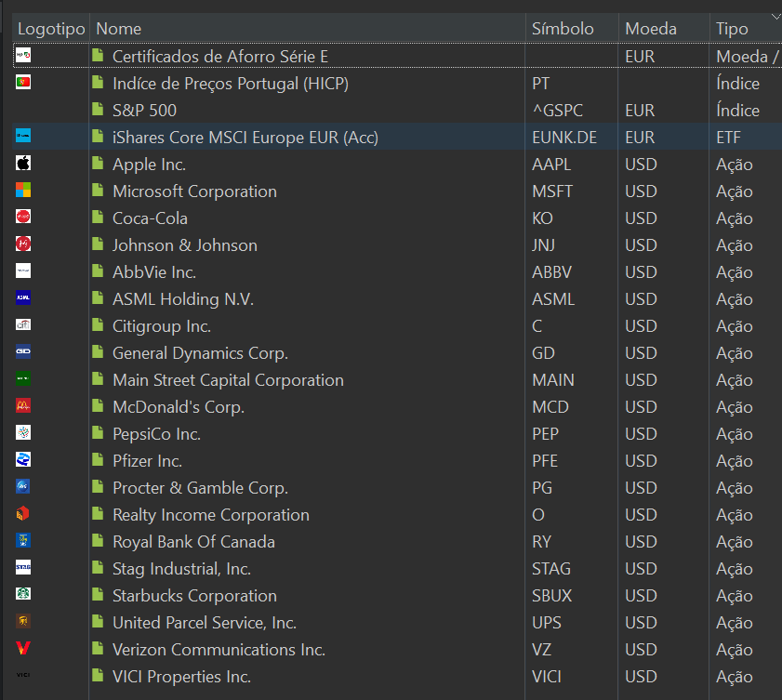This screenshot has width=782, height=700.
Task: Sort by the Logotipo column header
Action: coord(51,29)
